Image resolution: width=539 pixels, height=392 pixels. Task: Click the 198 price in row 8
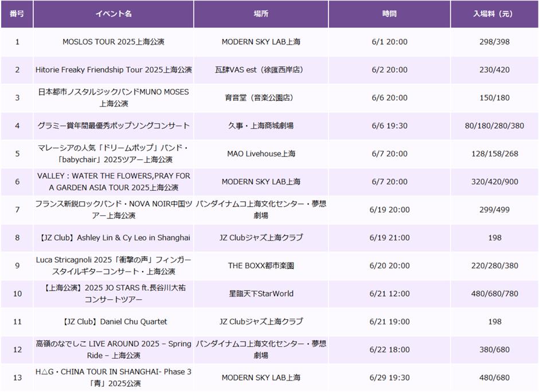pos(495,238)
